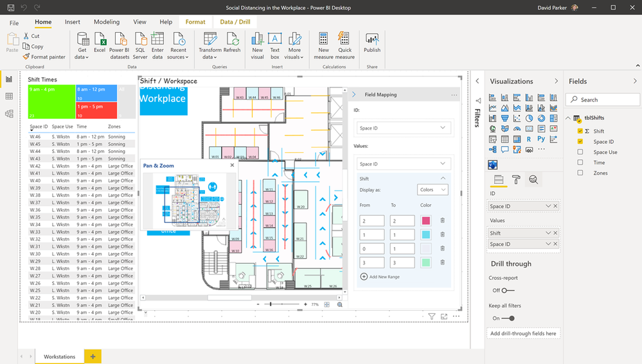The height and width of the screenshot is (364, 642).
Task: Click the Undo arrow in title bar
Action: click(24, 7)
